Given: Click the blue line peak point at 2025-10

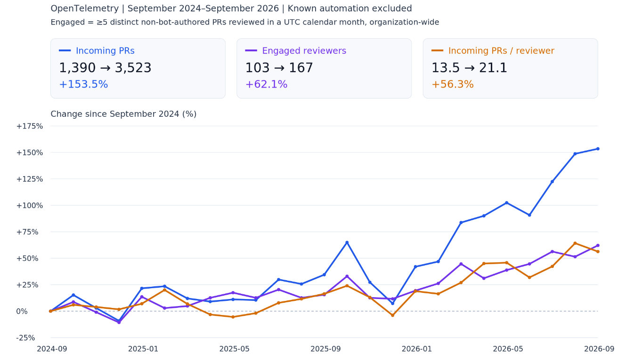Looking at the screenshot, I should (x=347, y=243).
